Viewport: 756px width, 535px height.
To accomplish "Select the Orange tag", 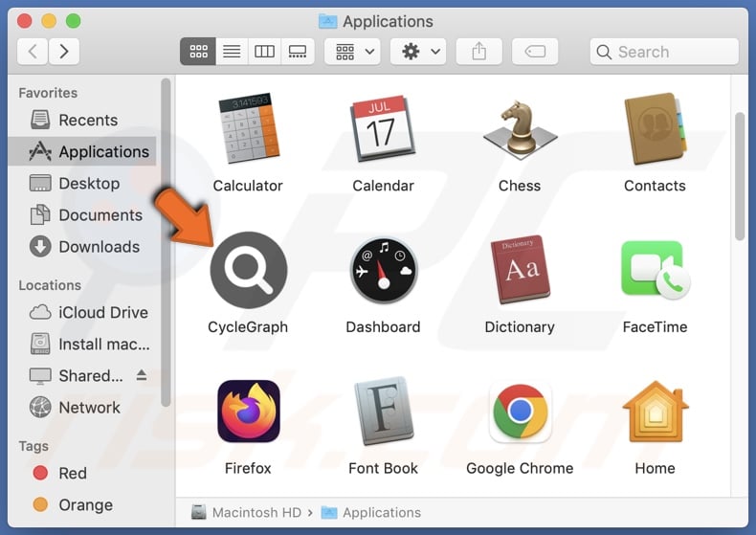I will click(82, 504).
